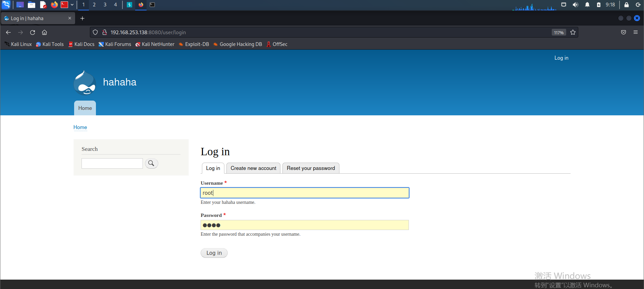The image size is (644, 289).
Task: Open the notifications bell icon
Action: click(587, 5)
